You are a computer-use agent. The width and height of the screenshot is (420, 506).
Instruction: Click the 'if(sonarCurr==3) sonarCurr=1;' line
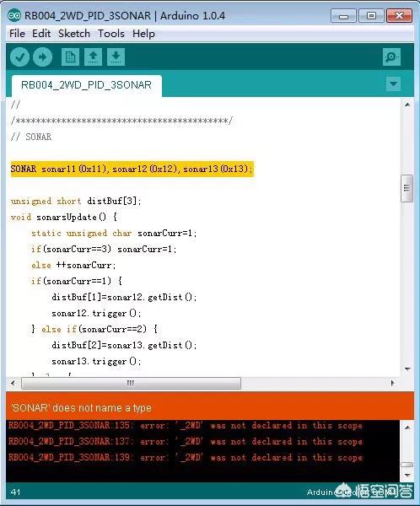pos(104,249)
